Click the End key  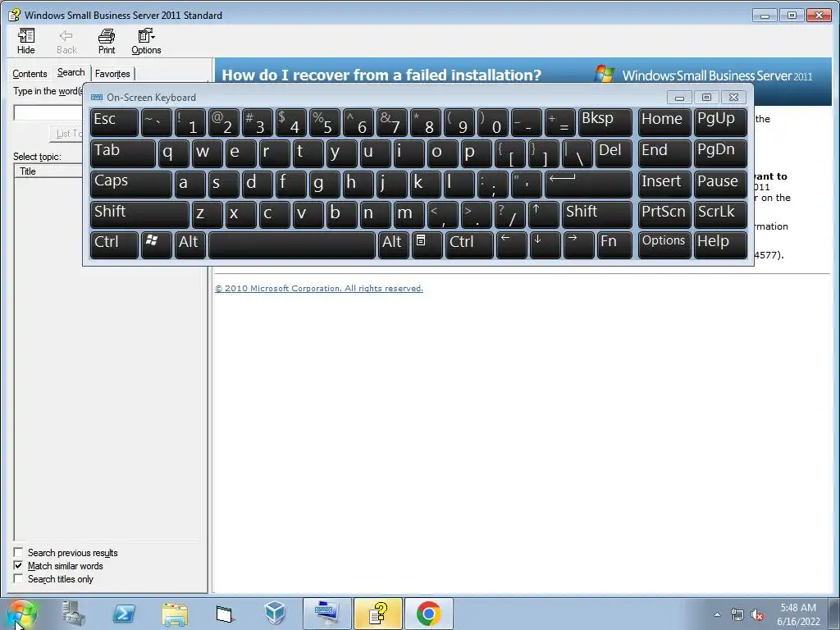(x=664, y=153)
